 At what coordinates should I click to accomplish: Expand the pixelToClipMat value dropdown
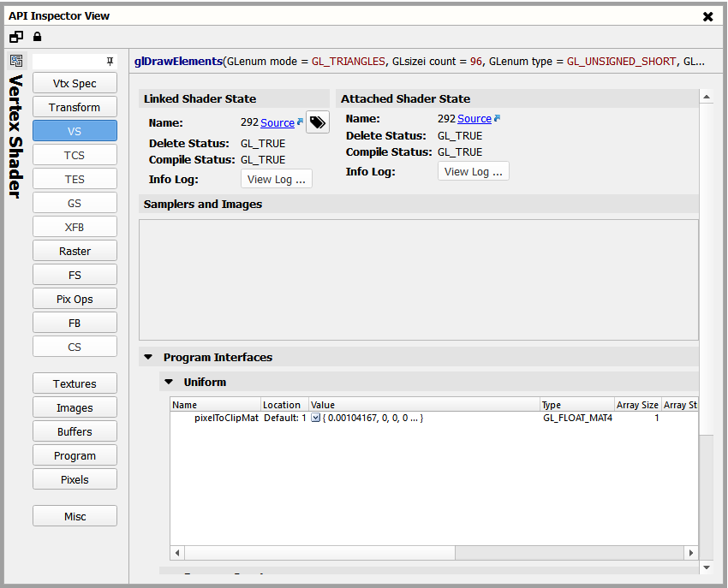(x=315, y=418)
